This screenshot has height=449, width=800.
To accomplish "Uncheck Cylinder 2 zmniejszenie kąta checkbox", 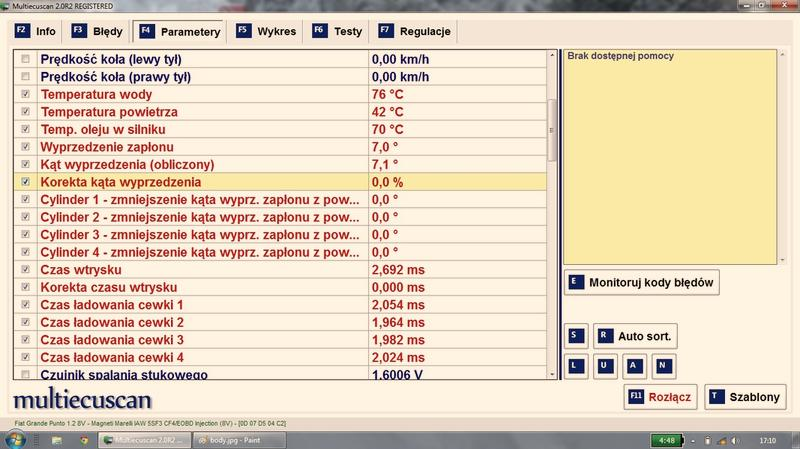I will [x=26, y=217].
